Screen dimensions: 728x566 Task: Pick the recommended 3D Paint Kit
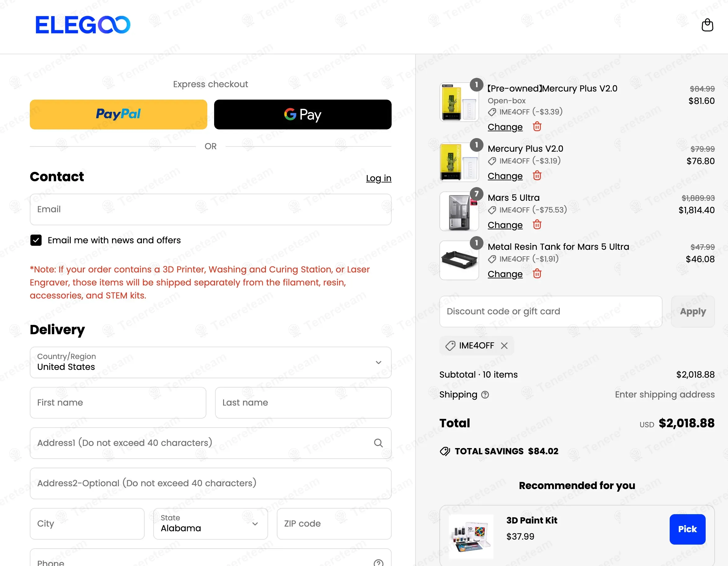(687, 529)
